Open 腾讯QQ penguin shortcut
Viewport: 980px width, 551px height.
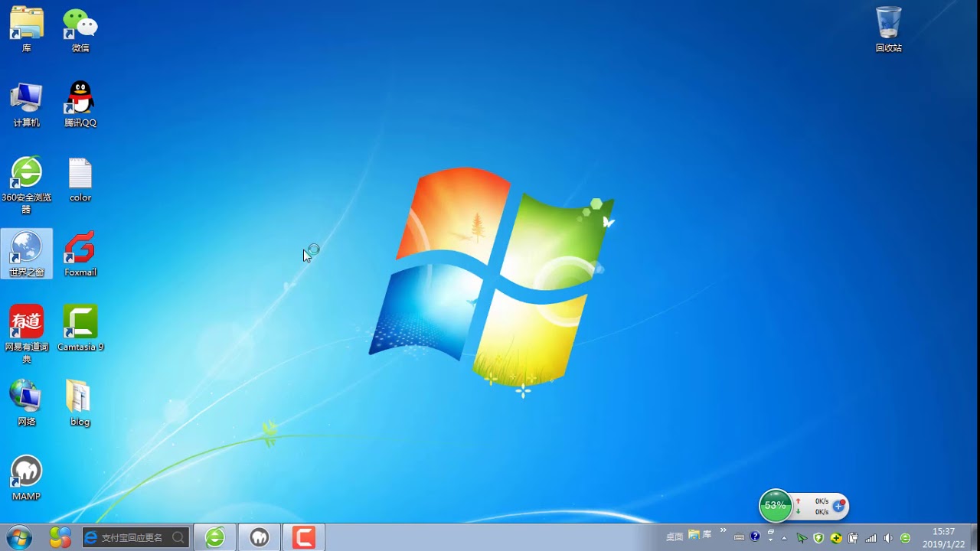pyautogui.click(x=80, y=104)
